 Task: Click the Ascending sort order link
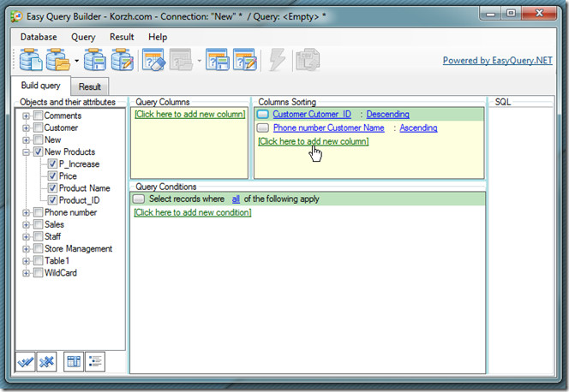[x=418, y=128]
